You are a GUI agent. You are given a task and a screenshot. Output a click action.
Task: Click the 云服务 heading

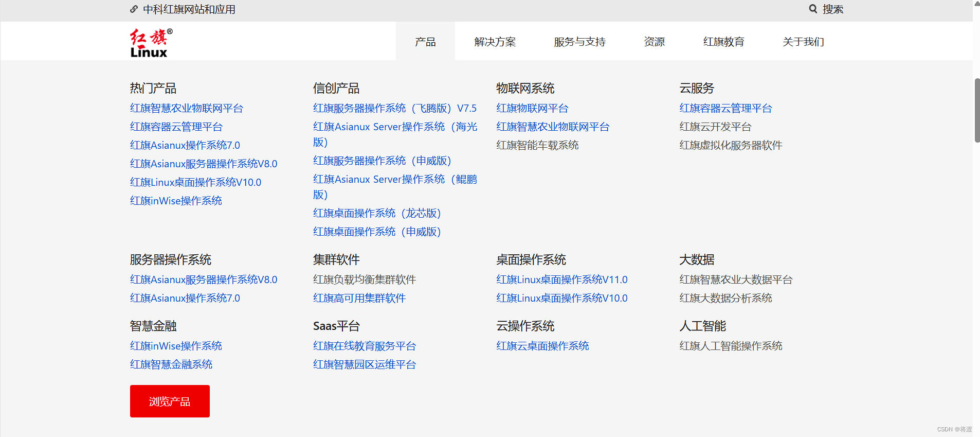(x=697, y=88)
